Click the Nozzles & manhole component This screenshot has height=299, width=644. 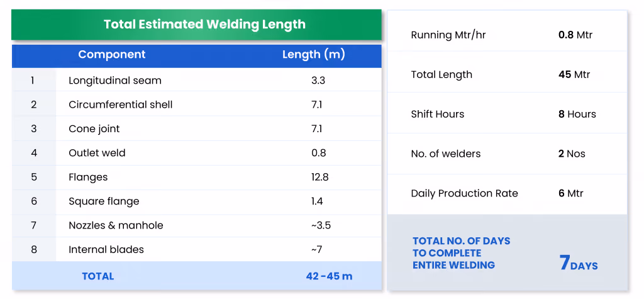pyautogui.click(x=116, y=225)
